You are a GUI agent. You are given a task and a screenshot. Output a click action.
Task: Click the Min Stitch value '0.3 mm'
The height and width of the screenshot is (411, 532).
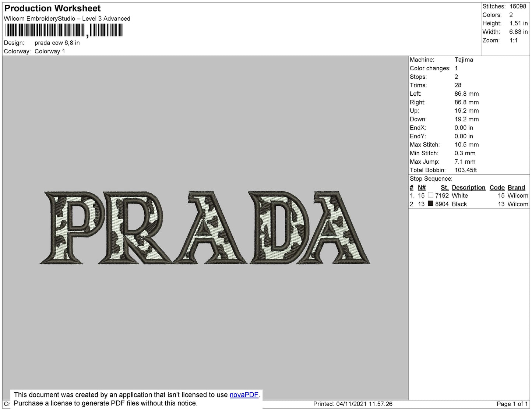[465, 153]
